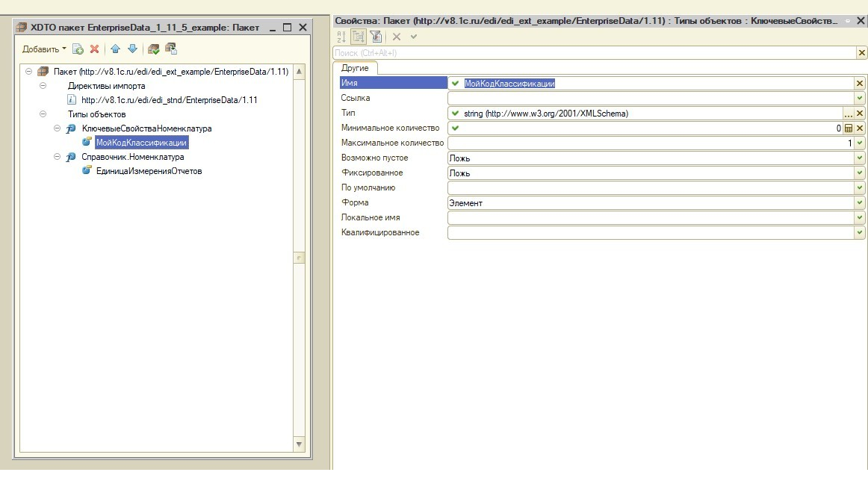The image size is (868, 484).
Task: Click the red X delete icon in package toolbar
Action: coord(95,49)
